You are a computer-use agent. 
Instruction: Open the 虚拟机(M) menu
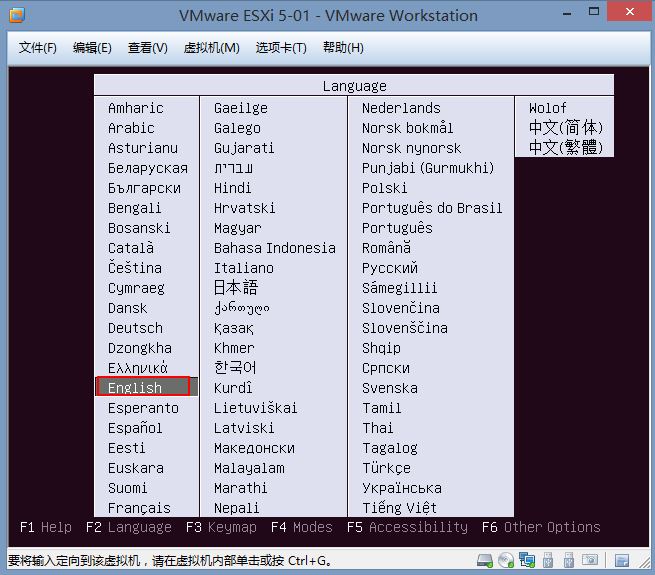[x=211, y=48]
